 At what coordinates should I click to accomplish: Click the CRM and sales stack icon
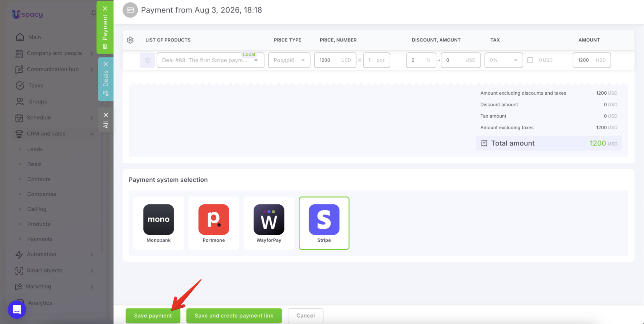point(19,134)
